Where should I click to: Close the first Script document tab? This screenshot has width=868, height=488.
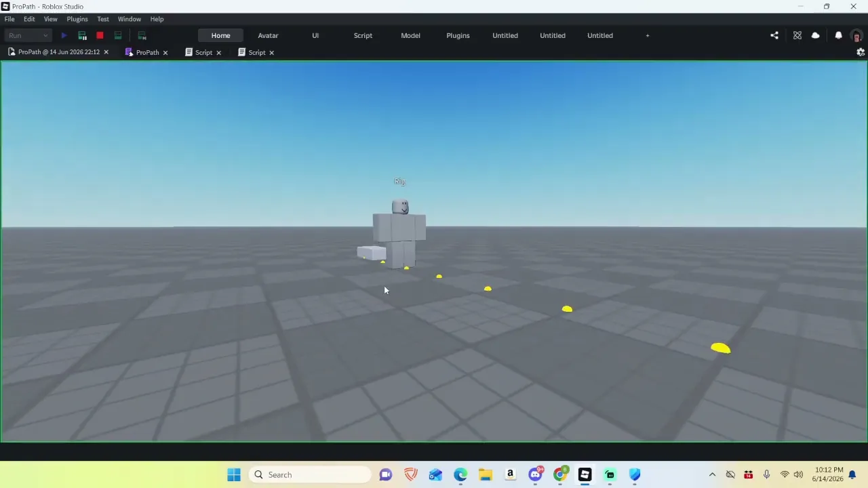[218, 52]
